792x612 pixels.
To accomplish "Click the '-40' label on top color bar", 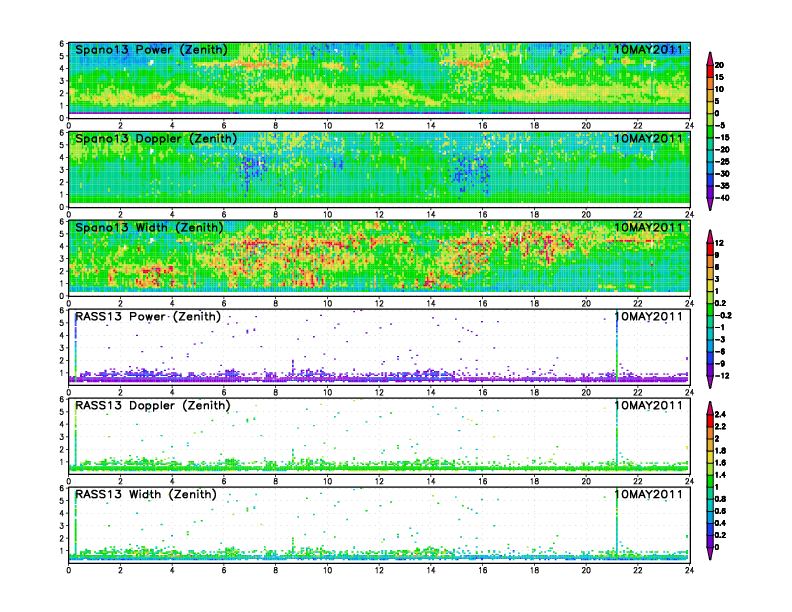I will [x=722, y=198].
